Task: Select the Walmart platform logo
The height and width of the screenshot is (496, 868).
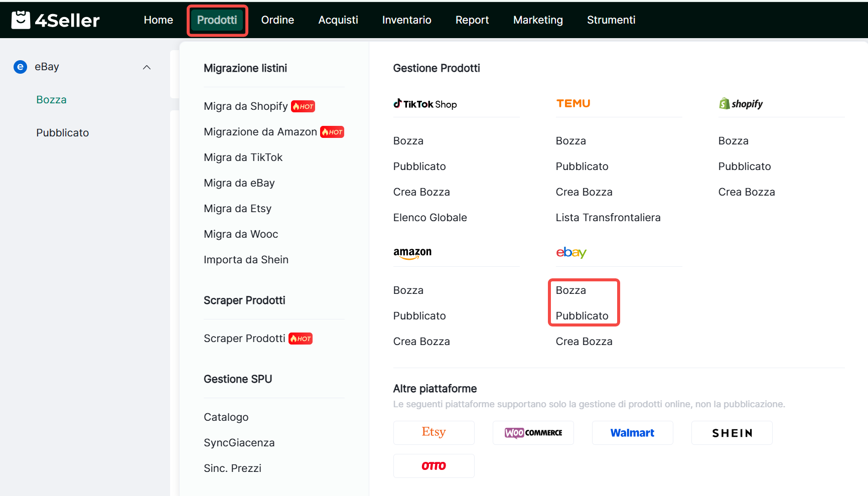Action: click(x=632, y=433)
